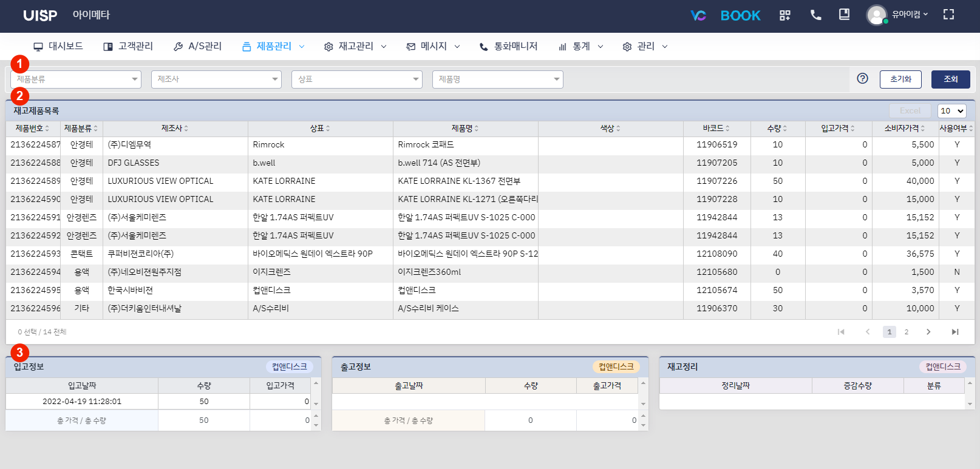Sort by 소비자가격 column header
Viewport: 980px width, 469px height.
tap(905, 128)
